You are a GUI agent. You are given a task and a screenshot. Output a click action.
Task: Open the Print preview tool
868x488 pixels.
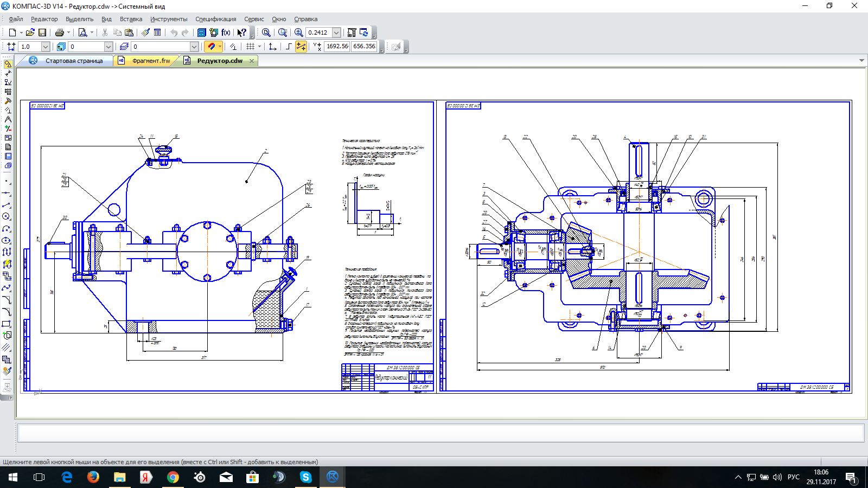(82, 33)
